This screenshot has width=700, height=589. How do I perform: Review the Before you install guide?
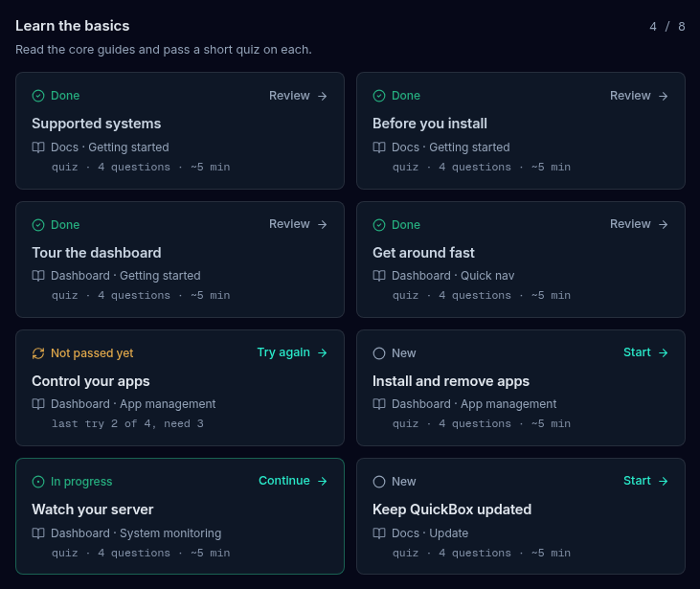pos(640,96)
